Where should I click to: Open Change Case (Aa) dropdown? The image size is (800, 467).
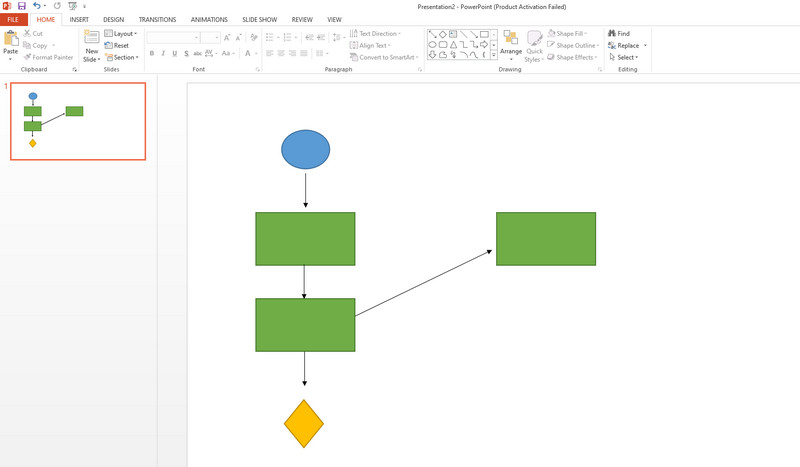(x=228, y=53)
